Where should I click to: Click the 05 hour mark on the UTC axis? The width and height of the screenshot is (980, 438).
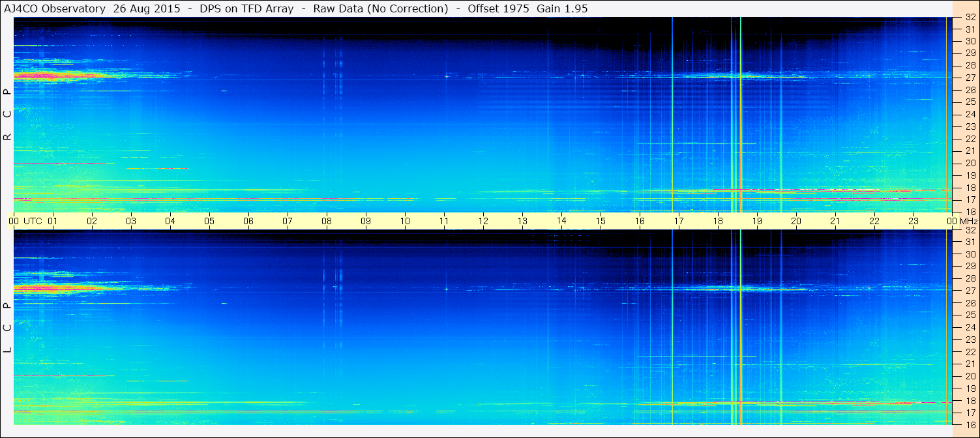click(x=209, y=221)
